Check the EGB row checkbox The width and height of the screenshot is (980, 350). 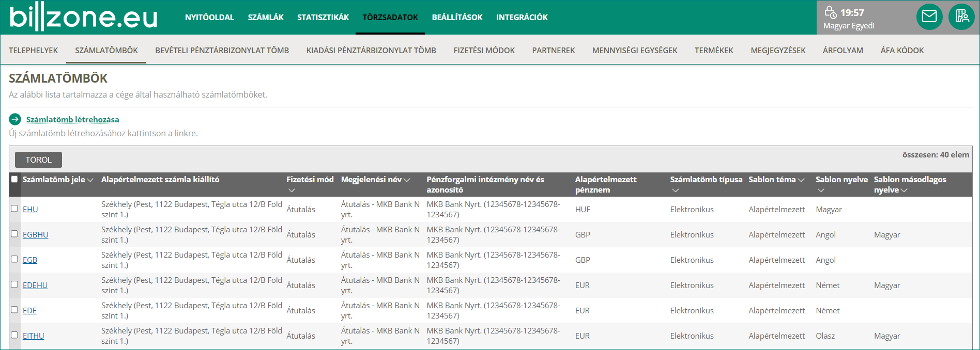tap(14, 259)
